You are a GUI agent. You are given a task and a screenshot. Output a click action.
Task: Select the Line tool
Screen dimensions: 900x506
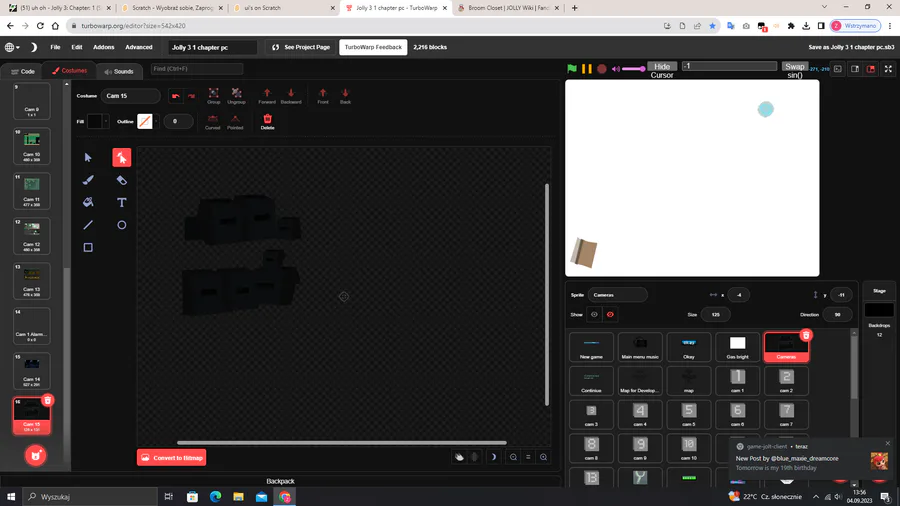(88, 225)
